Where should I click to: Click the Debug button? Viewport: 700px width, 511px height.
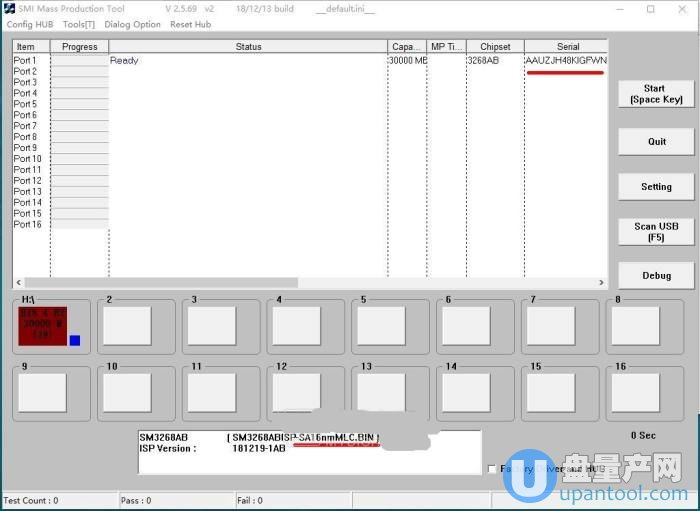click(656, 276)
